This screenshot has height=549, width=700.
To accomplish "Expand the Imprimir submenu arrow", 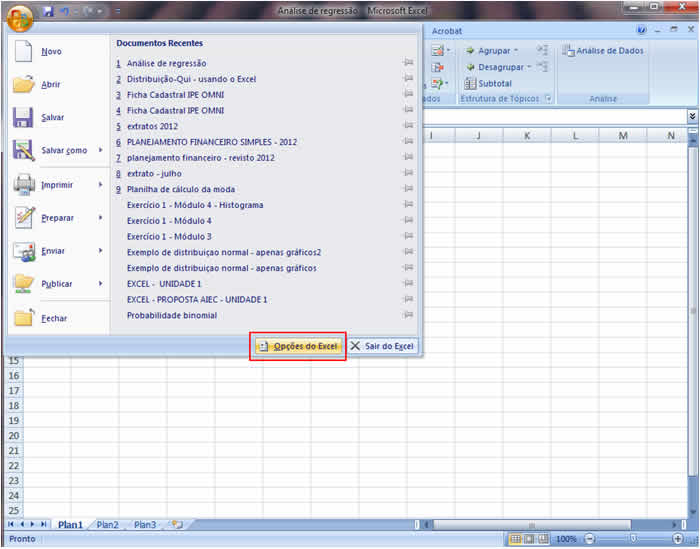I will point(100,185).
